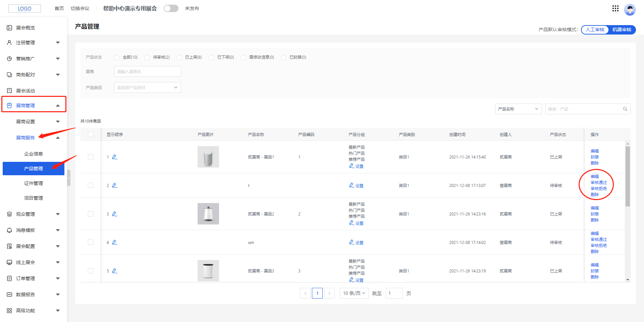Check the row 3 product checkbox
This screenshot has height=322, width=644.
pyautogui.click(x=91, y=214)
